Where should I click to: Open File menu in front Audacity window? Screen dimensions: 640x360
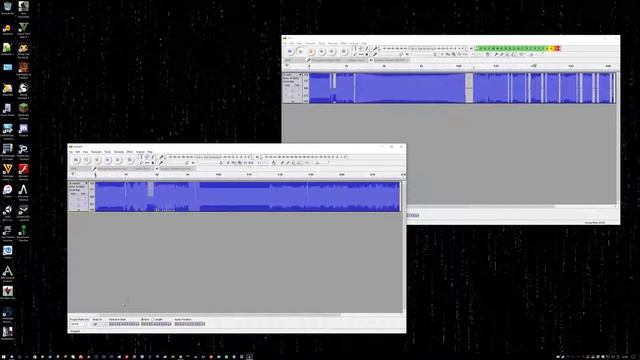[71, 152]
